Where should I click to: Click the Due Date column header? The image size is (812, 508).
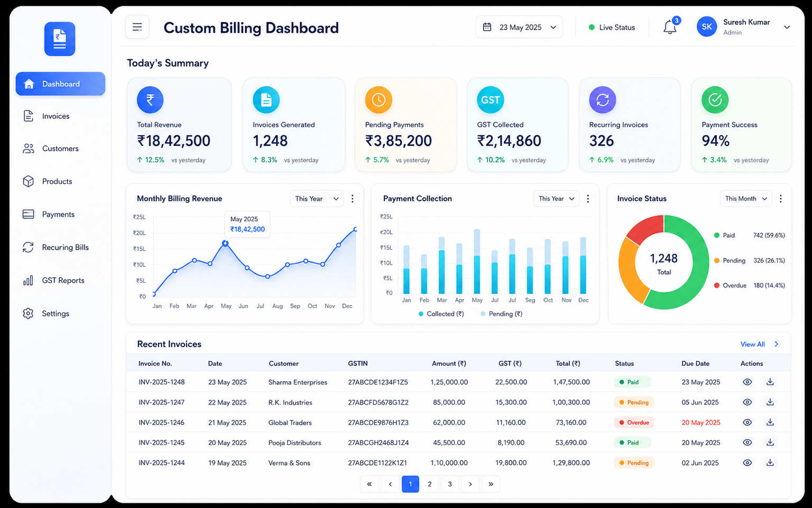click(695, 364)
